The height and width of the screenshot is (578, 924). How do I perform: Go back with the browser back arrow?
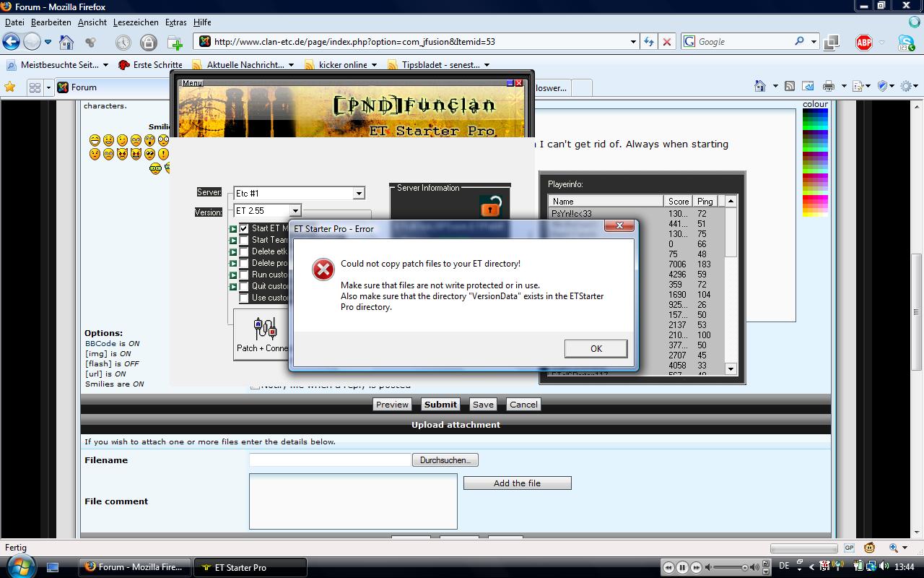pyautogui.click(x=11, y=41)
